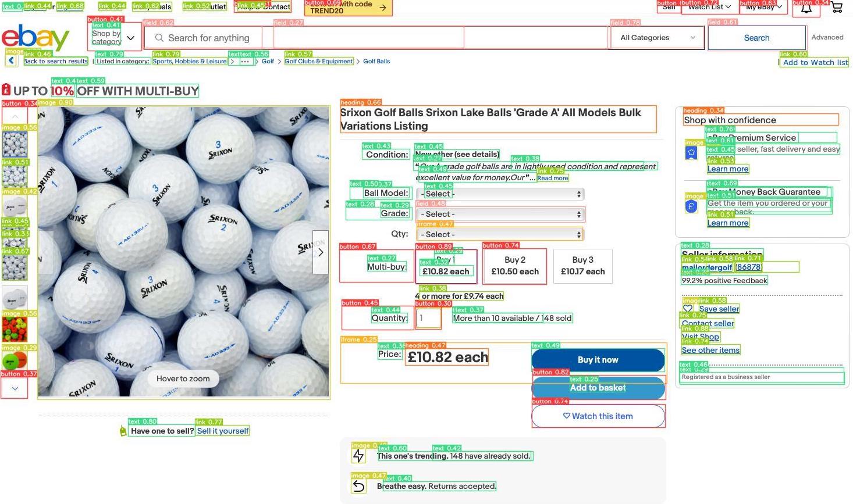Expand the All Categories dropdown
Screen dimensions: 853x504
click(x=657, y=38)
